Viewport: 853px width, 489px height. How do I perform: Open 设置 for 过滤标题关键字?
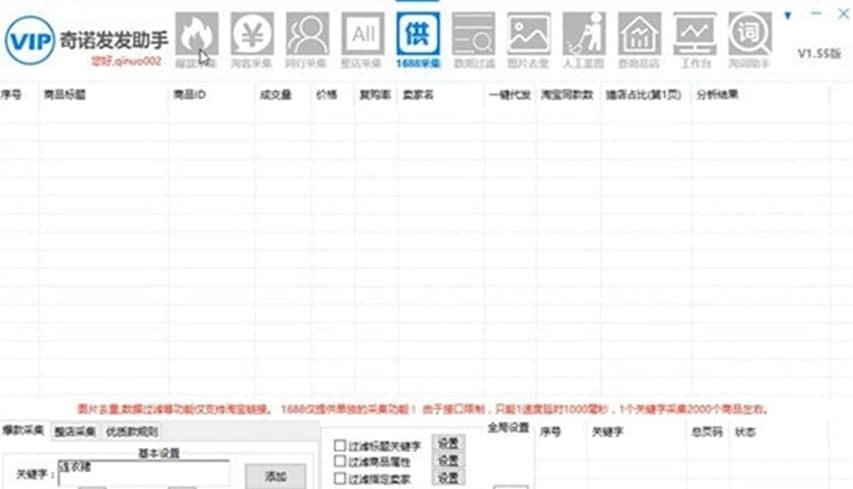tap(448, 443)
